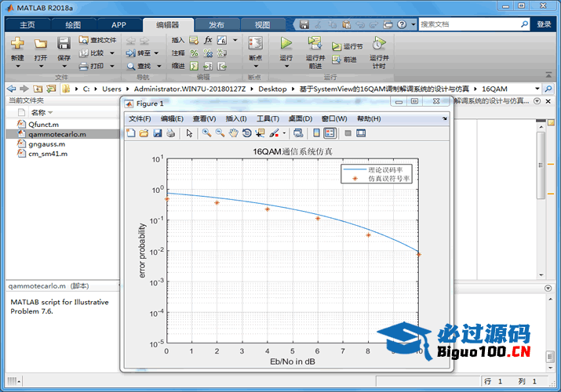Click the Find magnifier button
Image resolution: width=561 pixels, height=392 pixels.
pos(139,66)
